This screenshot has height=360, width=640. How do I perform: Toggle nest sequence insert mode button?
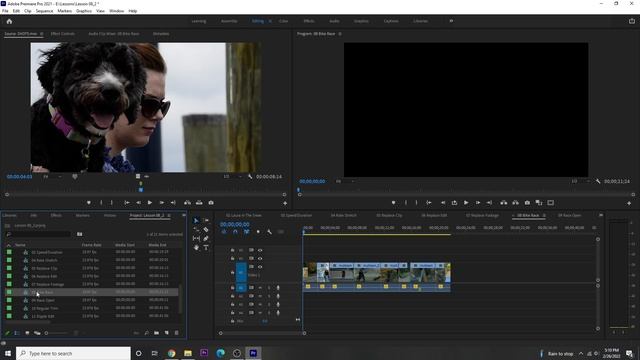[224, 232]
